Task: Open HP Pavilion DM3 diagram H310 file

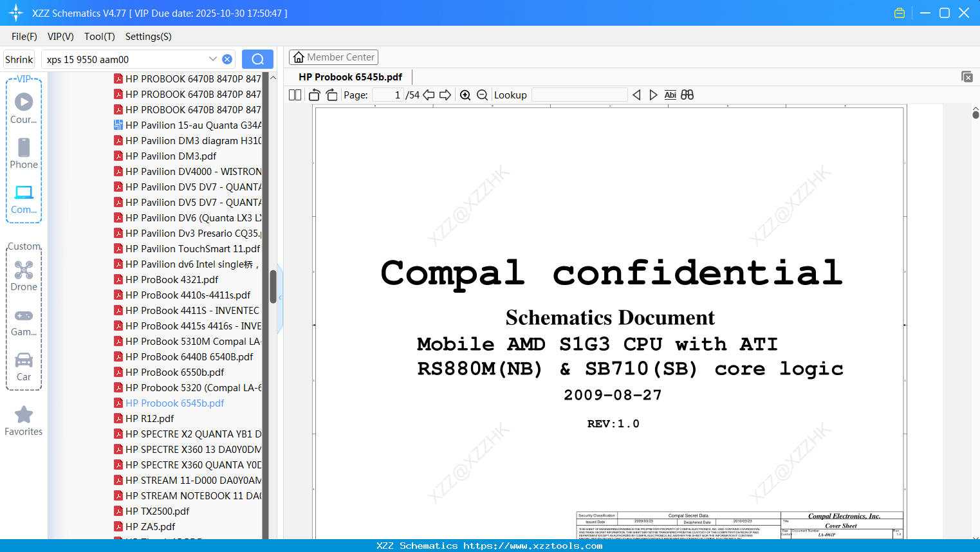Action: [x=187, y=140]
